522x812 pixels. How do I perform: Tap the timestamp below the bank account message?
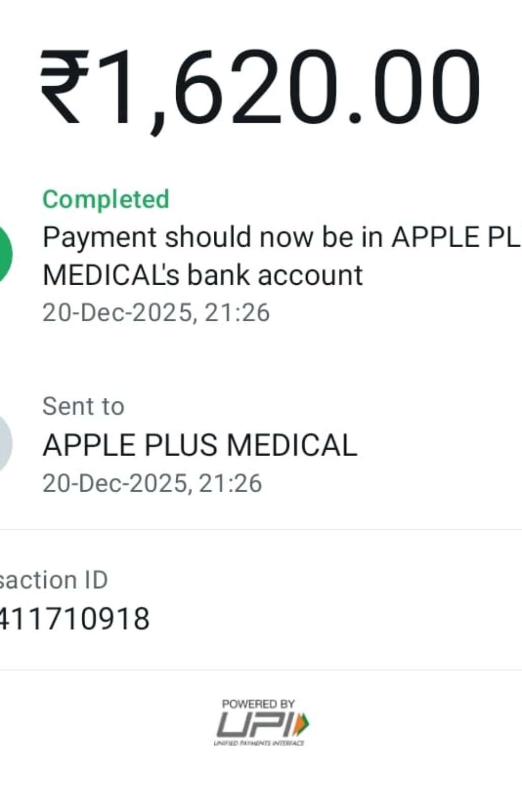(156, 312)
